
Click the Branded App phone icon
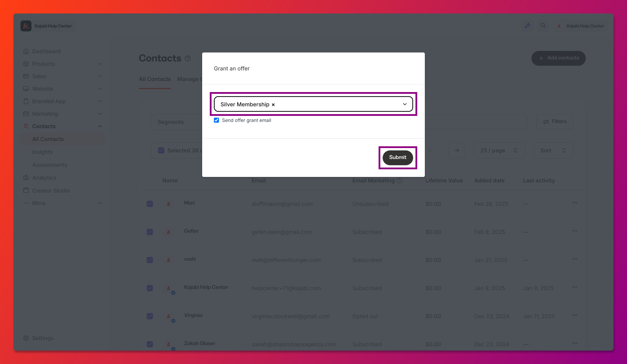pos(26,101)
